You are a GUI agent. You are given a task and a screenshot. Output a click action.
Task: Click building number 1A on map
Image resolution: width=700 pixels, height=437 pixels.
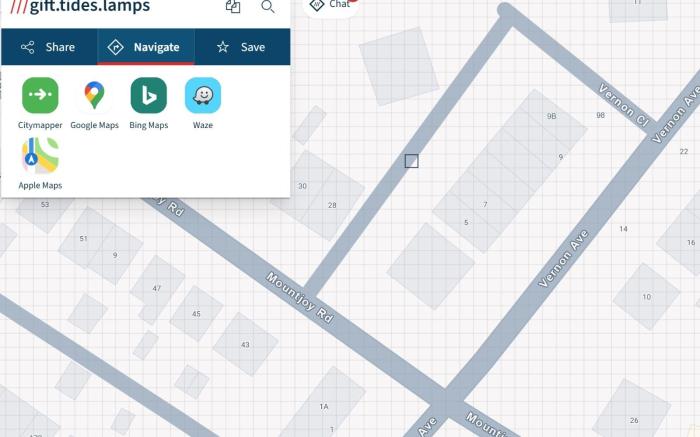pos(324,407)
